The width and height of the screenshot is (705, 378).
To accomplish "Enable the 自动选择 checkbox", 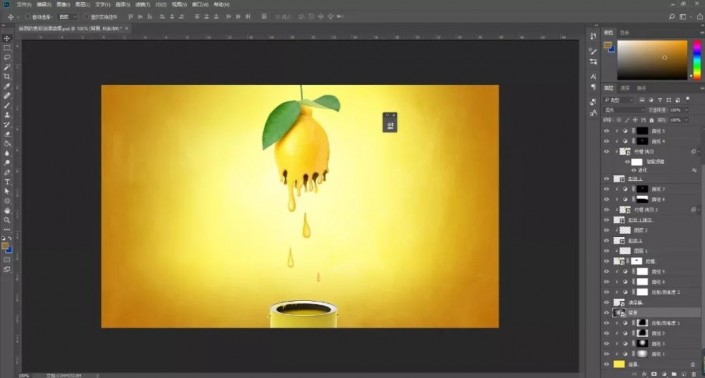I will point(27,17).
